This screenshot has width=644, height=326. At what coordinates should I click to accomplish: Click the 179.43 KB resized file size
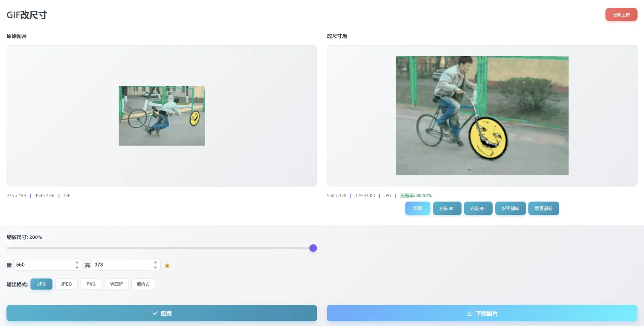[x=365, y=196]
